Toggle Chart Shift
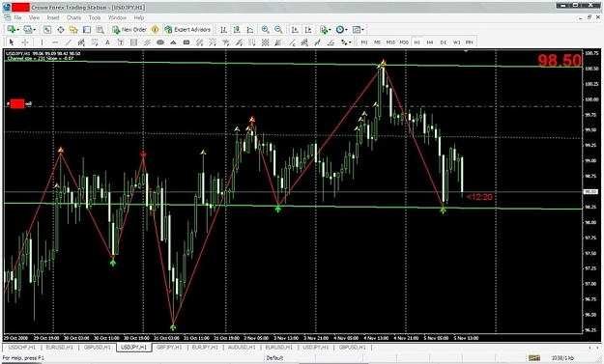The height and width of the screenshot is (364, 604). pos(307,30)
